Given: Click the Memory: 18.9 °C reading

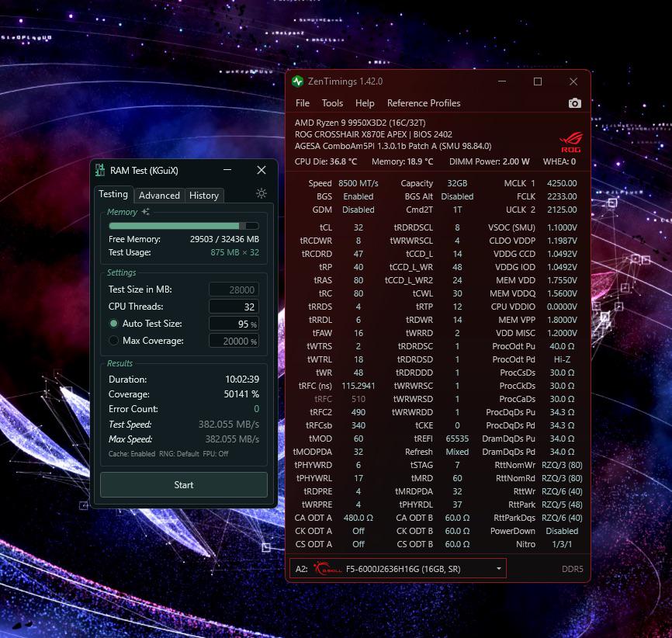Looking at the screenshot, I should click(403, 161).
